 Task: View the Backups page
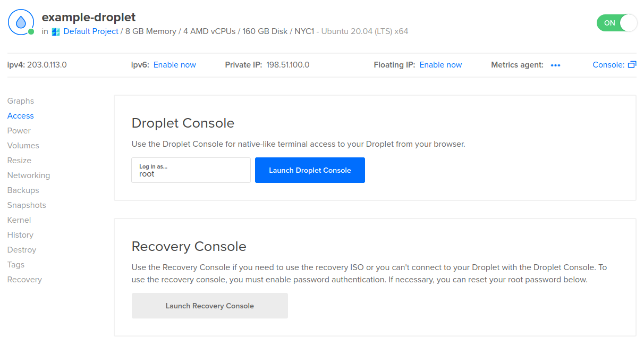point(23,190)
